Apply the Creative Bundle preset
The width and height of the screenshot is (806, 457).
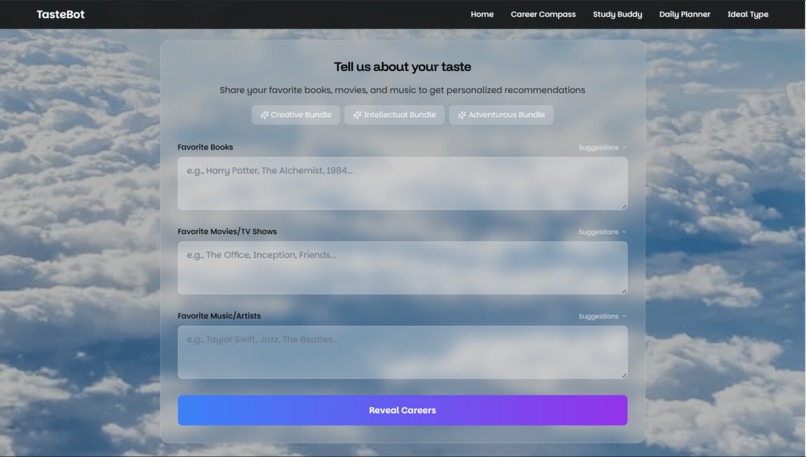[296, 115]
